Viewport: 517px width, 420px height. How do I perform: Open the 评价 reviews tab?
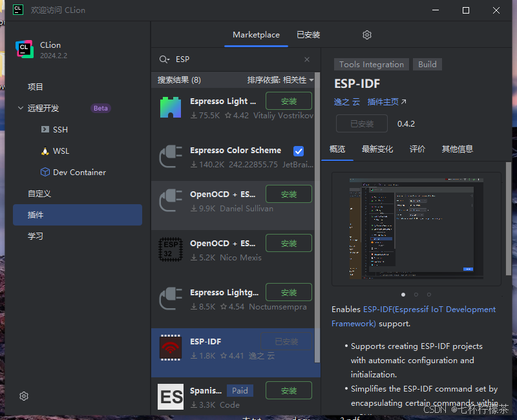point(417,149)
